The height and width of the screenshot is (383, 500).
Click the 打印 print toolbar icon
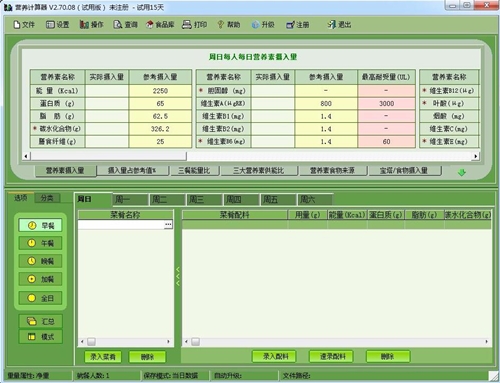195,24
